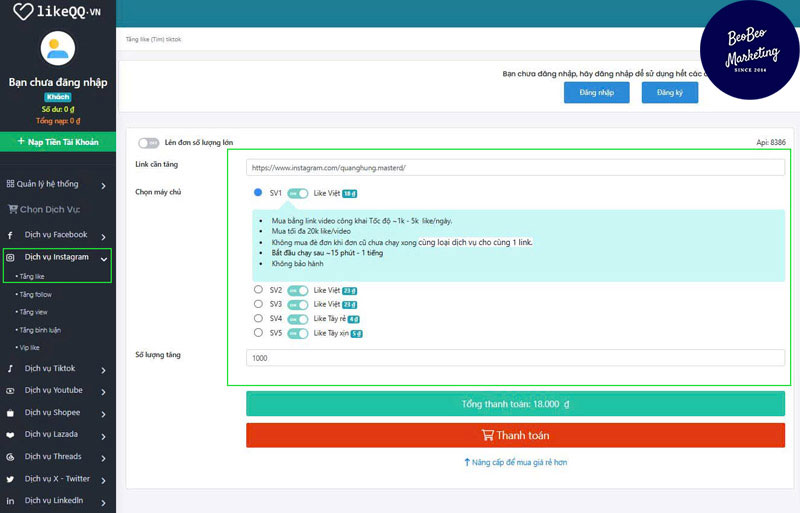The height and width of the screenshot is (513, 800).
Task: Click the Tiktok music note icon
Action: tap(10, 369)
